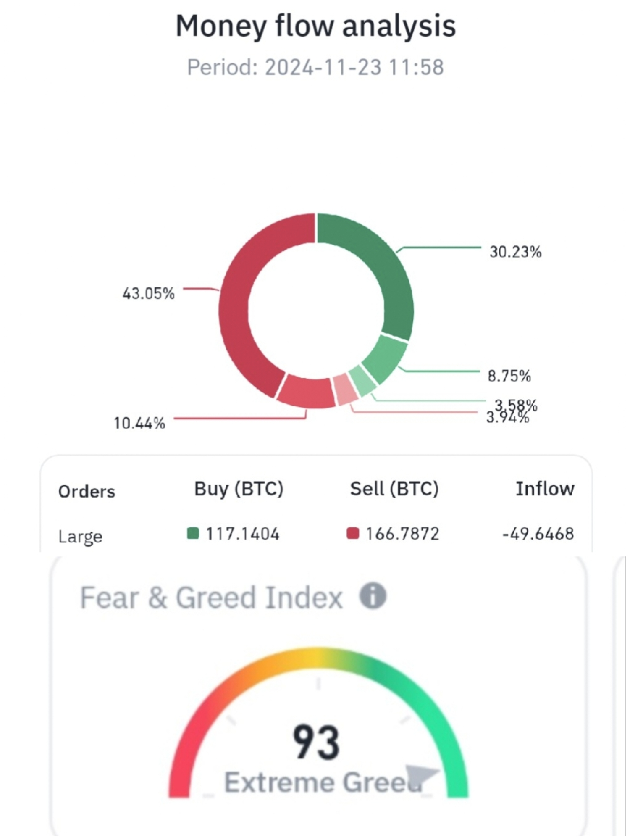Select the red 10.44% donut segment
This screenshot has width=630, height=840.
click(x=305, y=392)
